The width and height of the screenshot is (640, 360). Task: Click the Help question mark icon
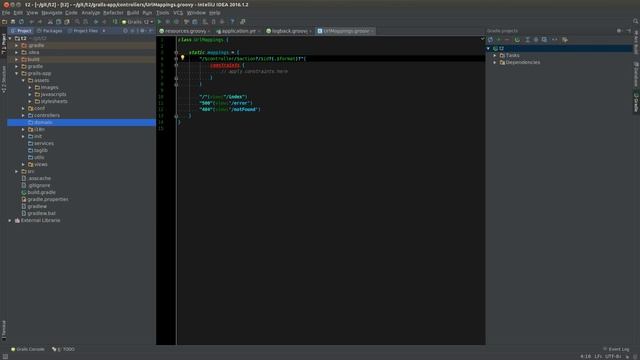click(232, 22)
